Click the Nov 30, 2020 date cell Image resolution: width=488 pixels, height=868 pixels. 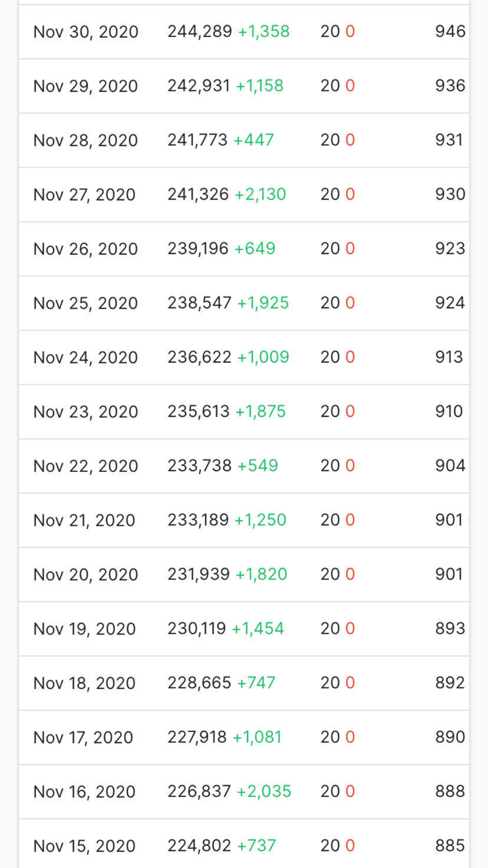click(x=86, y=32)
